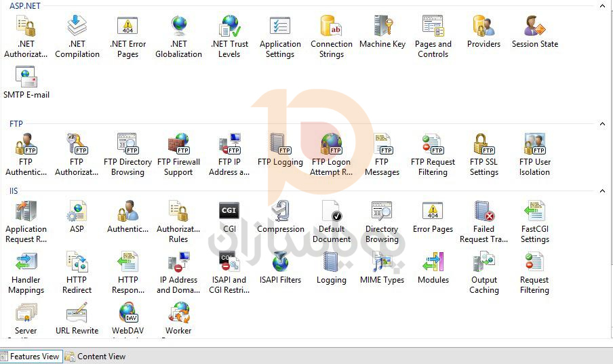The width and height of the screenshot is (613, 364).
Task: Open .NET Authorization Rules feature
Action: (x=26, y=37)
